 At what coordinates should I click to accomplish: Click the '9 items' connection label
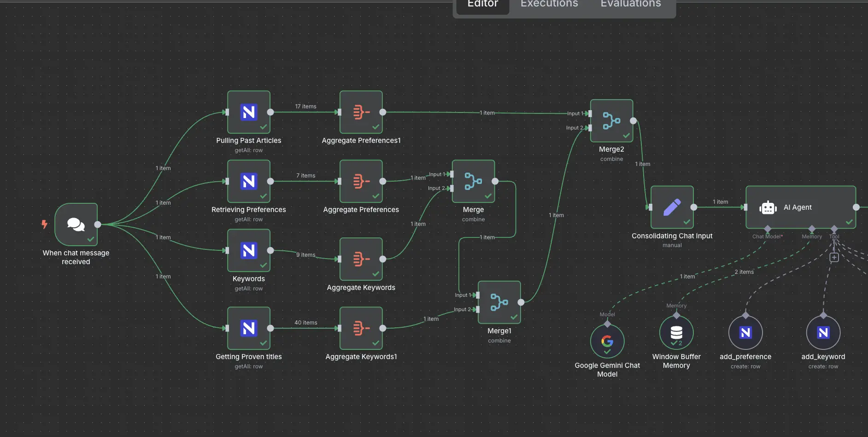pos(306,255)
